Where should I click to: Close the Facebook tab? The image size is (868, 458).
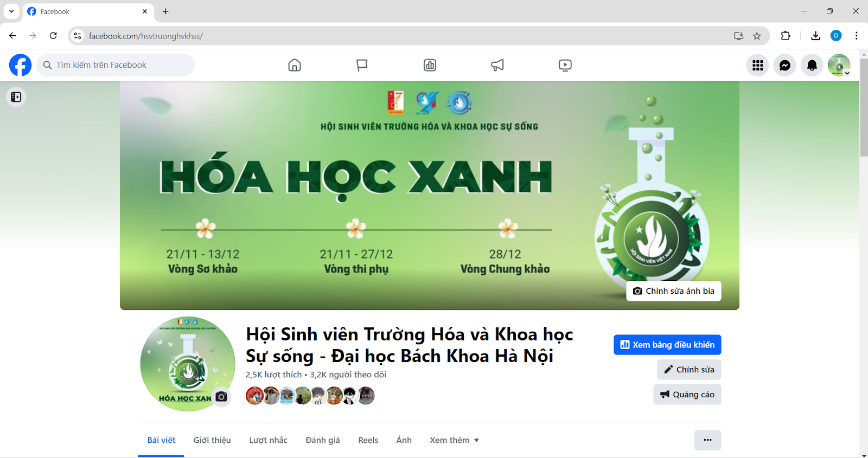click(145, 11)
